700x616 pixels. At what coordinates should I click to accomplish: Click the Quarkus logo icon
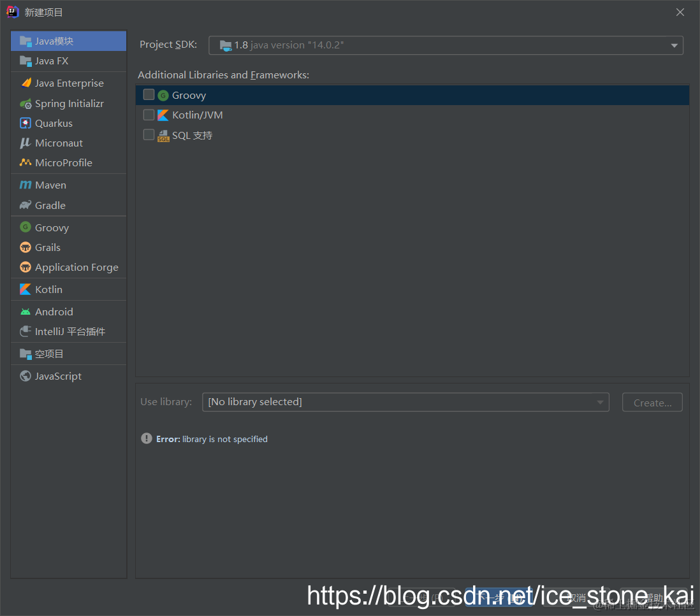[x=26, y=123]
